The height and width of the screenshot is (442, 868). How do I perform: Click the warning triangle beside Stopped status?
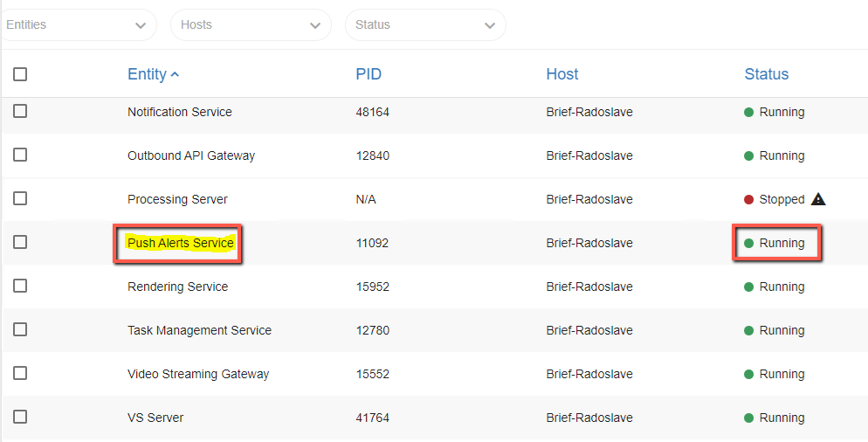pos(818,199)
